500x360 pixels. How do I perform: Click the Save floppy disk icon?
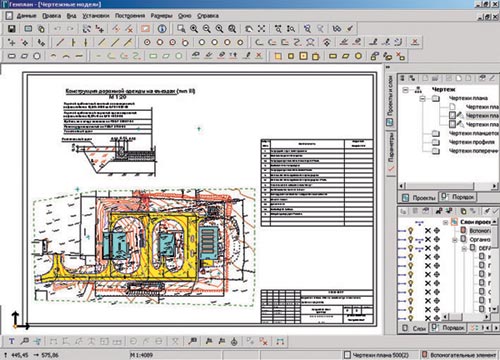tap(12, 29)
